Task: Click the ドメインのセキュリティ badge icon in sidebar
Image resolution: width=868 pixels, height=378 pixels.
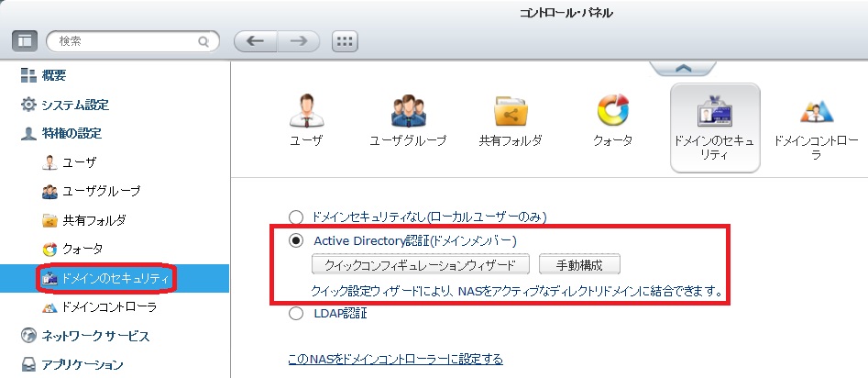Action: 50,278
